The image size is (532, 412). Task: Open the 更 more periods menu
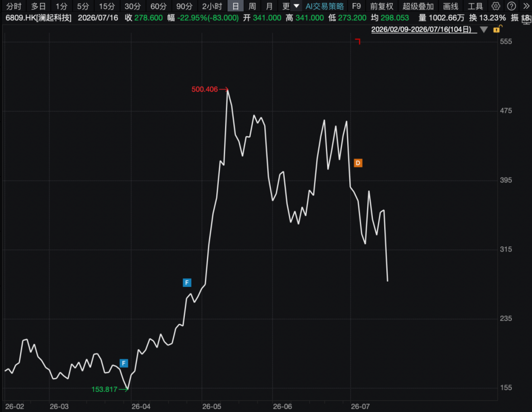(x=286, y=6)
